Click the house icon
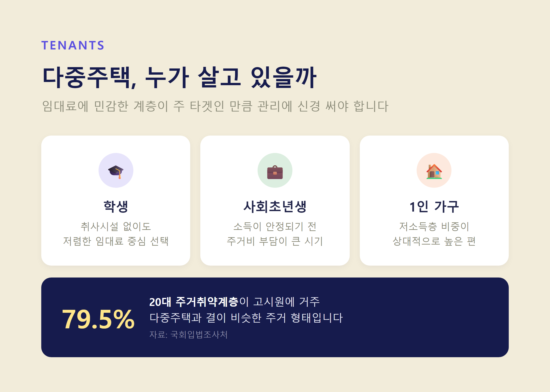Screen dimensions: 550x392 434,171
